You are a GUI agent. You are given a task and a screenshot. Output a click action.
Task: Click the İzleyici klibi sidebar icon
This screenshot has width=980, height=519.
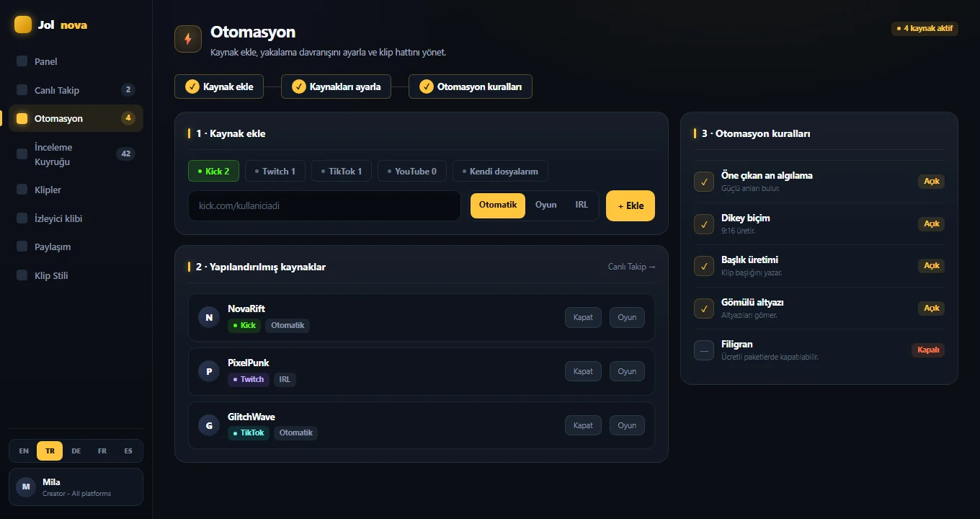point(22,218)
